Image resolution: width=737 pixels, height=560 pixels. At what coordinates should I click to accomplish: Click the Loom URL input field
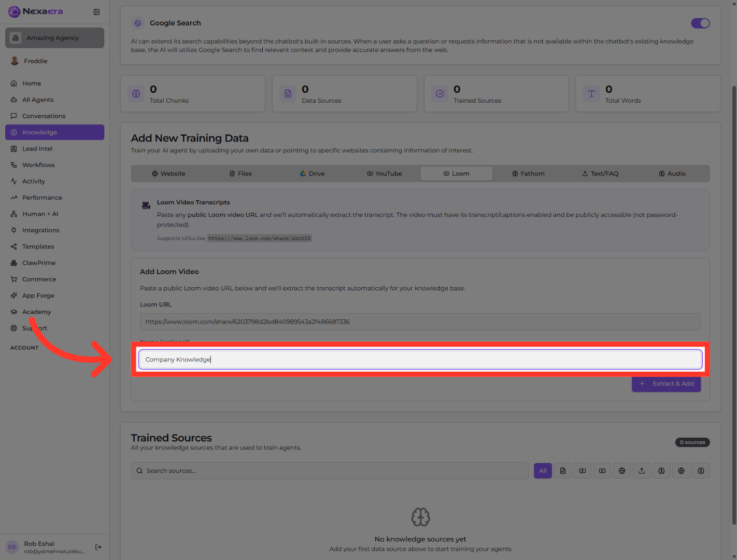(420, 322)
